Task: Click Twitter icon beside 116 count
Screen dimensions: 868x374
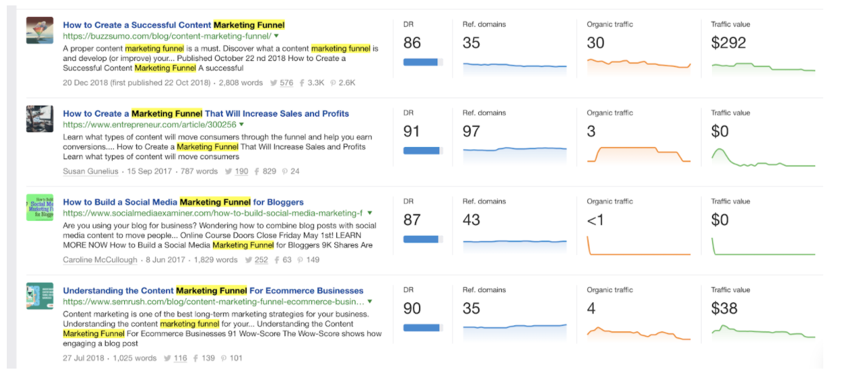Action: click(167, 358)
